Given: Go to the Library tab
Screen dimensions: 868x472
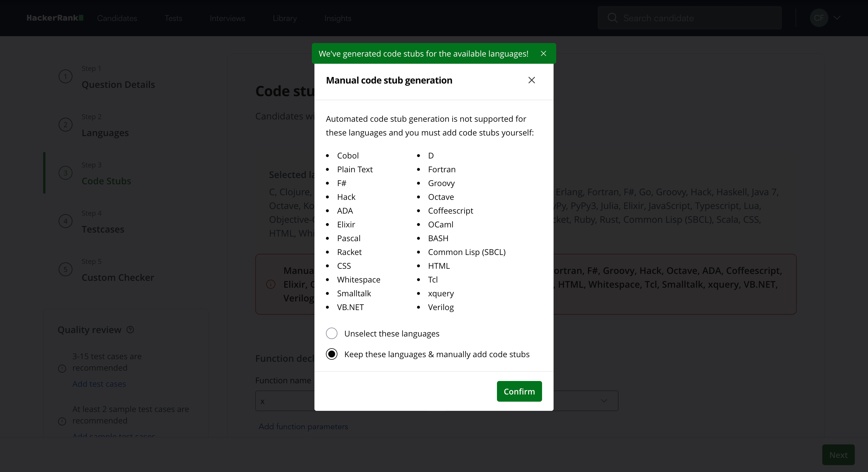Looking at the screenshot, I should 285,18.
